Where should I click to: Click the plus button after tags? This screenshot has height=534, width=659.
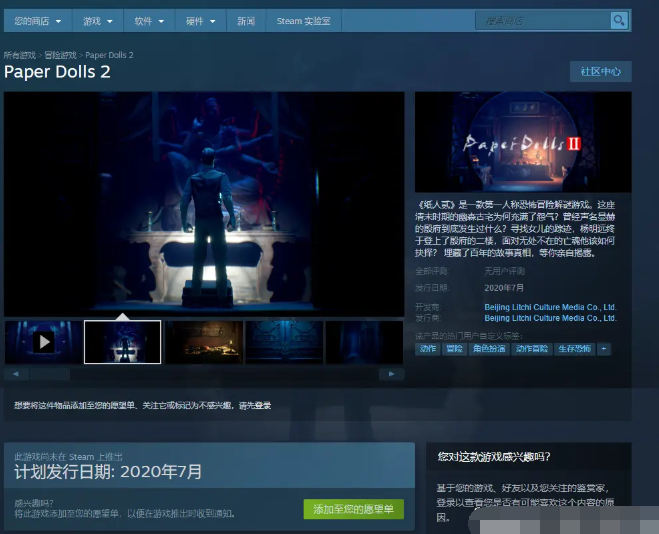604,349
